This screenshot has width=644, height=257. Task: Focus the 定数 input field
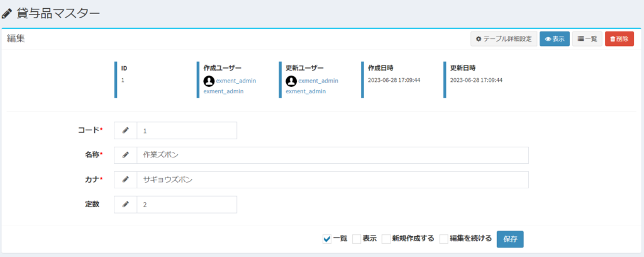point(187,204)
